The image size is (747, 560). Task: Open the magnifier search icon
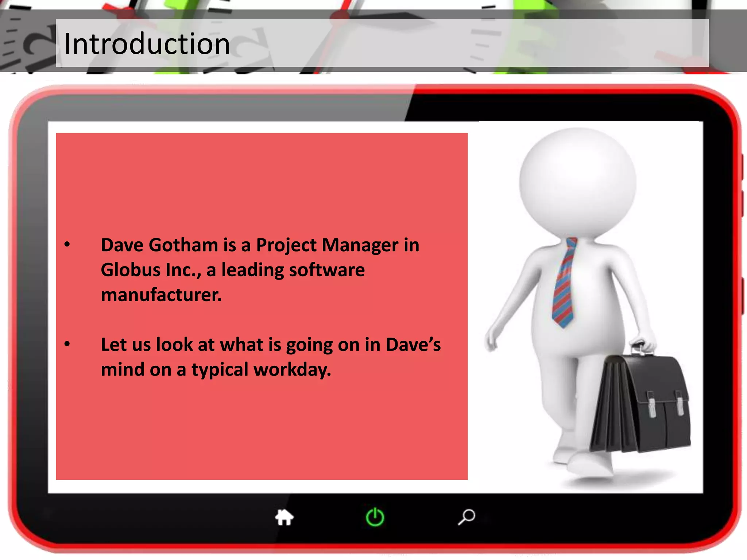click(467, 517)
